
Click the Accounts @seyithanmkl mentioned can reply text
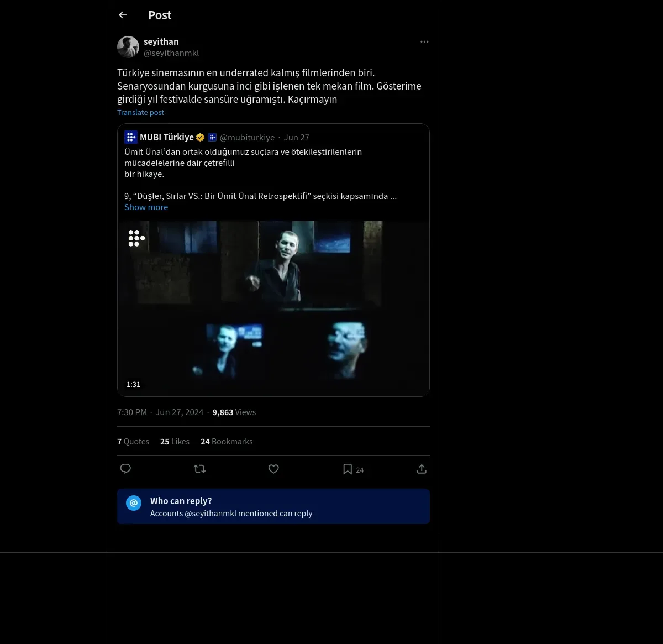[x=231, y=514]
